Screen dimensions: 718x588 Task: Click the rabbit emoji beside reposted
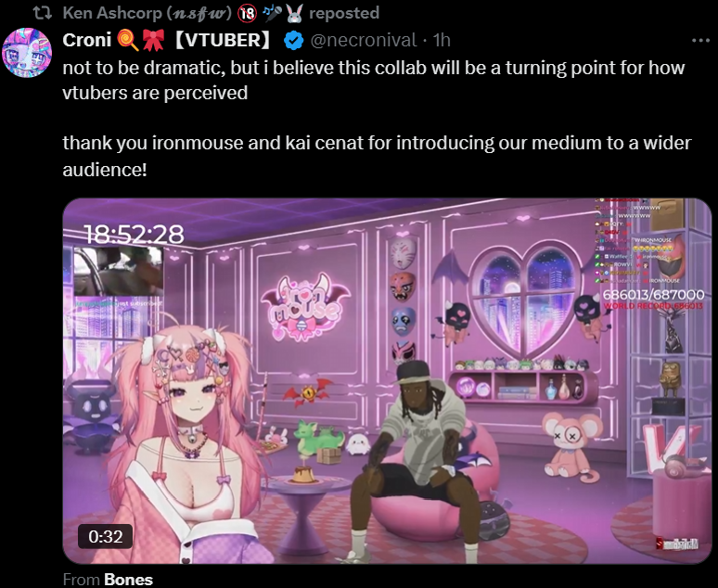point(294,13)
